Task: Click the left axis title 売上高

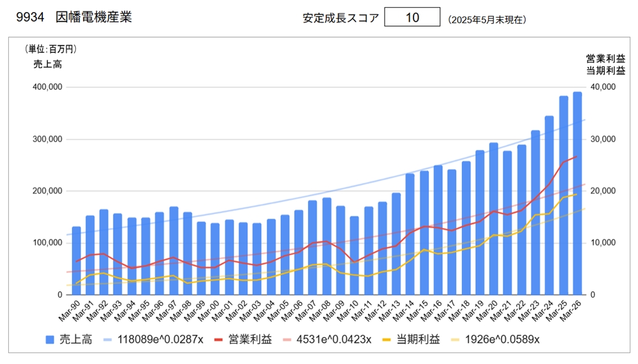Action: coord(48,64)
